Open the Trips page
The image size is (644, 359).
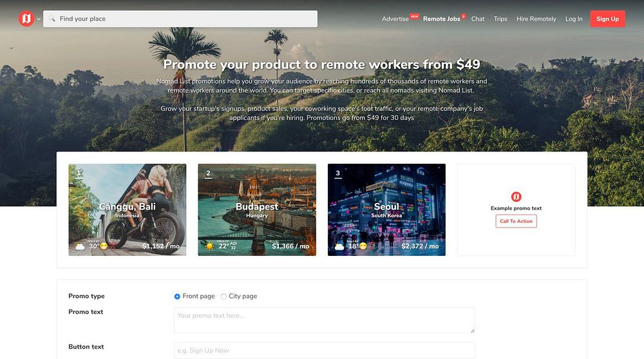click(500, 19)
